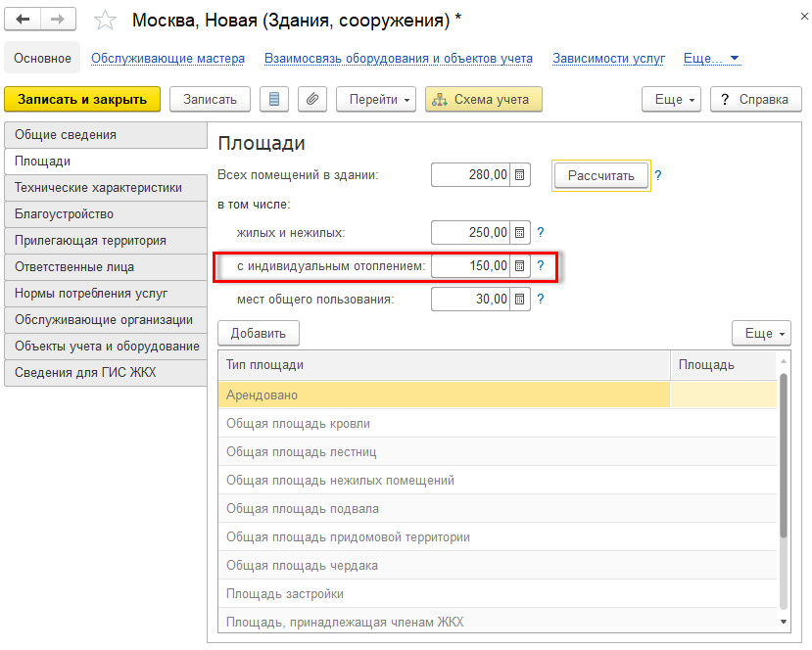The height and width of the screenshot is (650, 812).
Task: Open the Обслуживающие мастера link
Action: [167, 58]
